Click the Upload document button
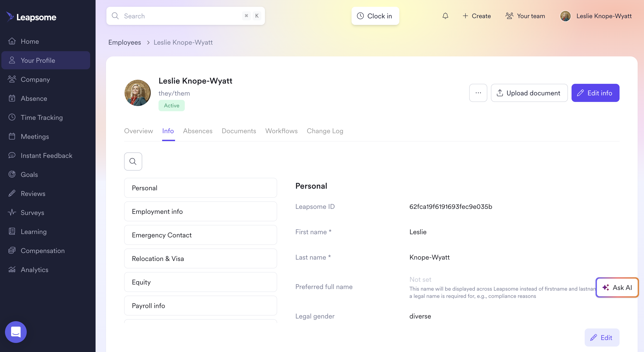The width and height of the screenshot is (644, 352). (x=529, y=93)
